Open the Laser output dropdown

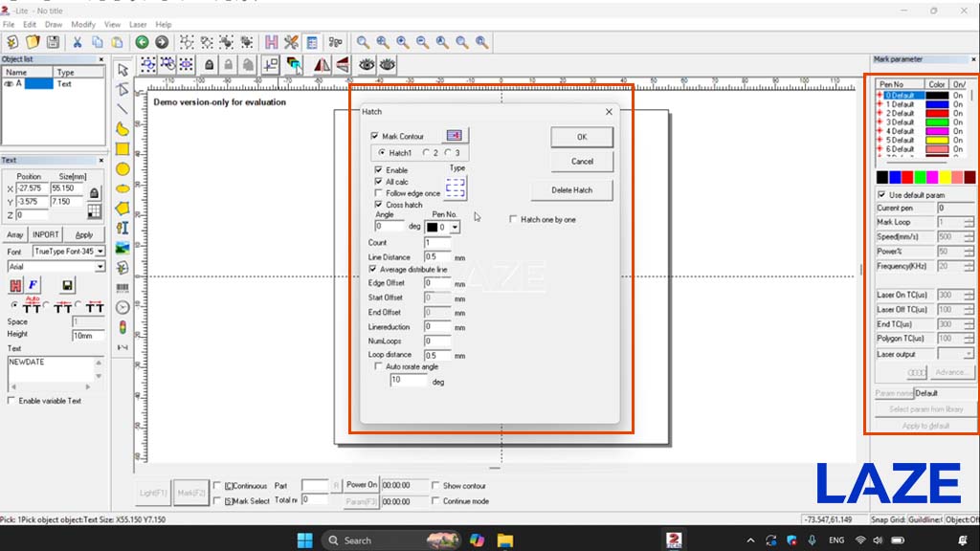click(x=969, y=354)
